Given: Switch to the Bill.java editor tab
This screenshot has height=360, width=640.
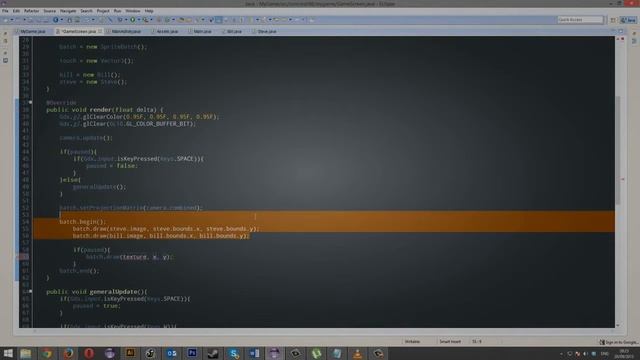Looking at the screenshot, I should 232,31.
